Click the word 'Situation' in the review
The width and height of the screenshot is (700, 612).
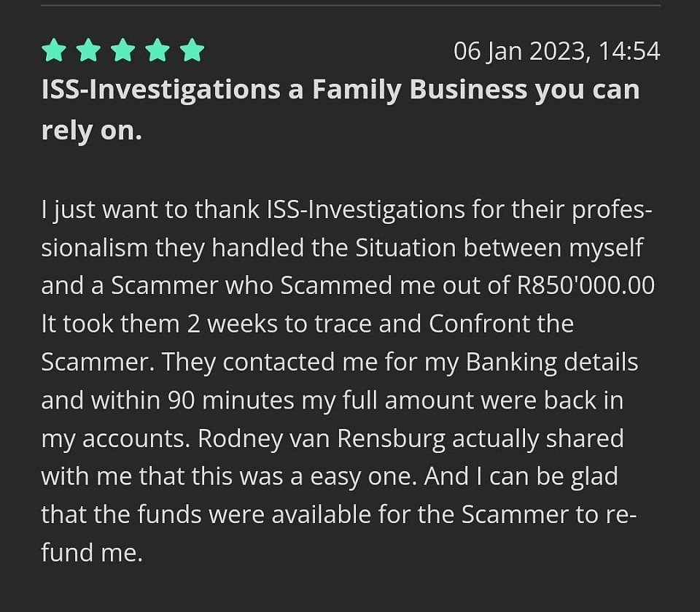point(405,247)
